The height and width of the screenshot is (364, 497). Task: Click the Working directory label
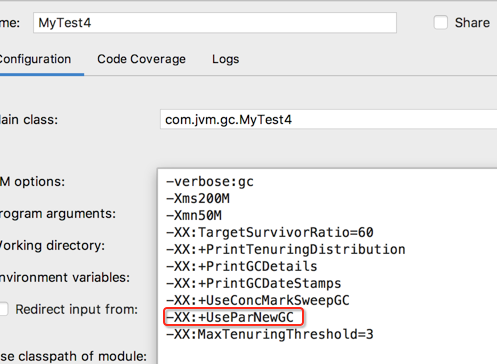point(52,246)
